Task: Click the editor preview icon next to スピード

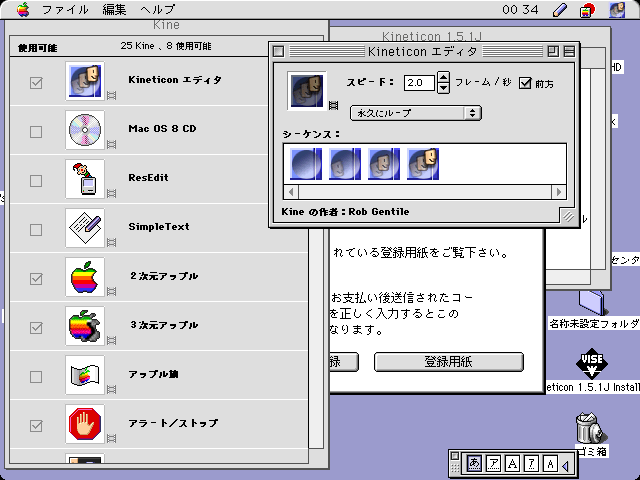Action: pos(307,91)
